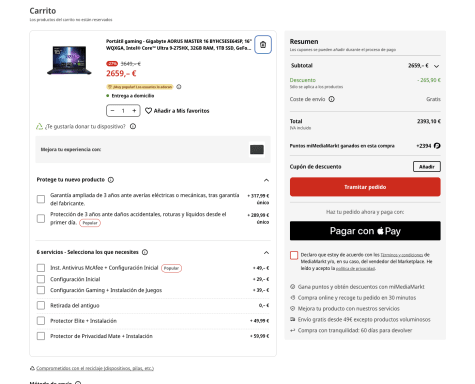
Task: Click the heart icon for favoritos
Action: [148, 111]
